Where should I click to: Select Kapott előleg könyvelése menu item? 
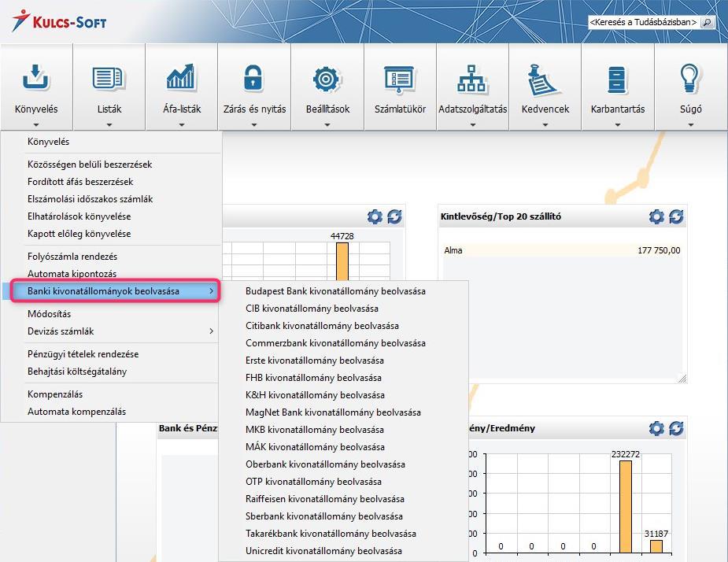110,234
